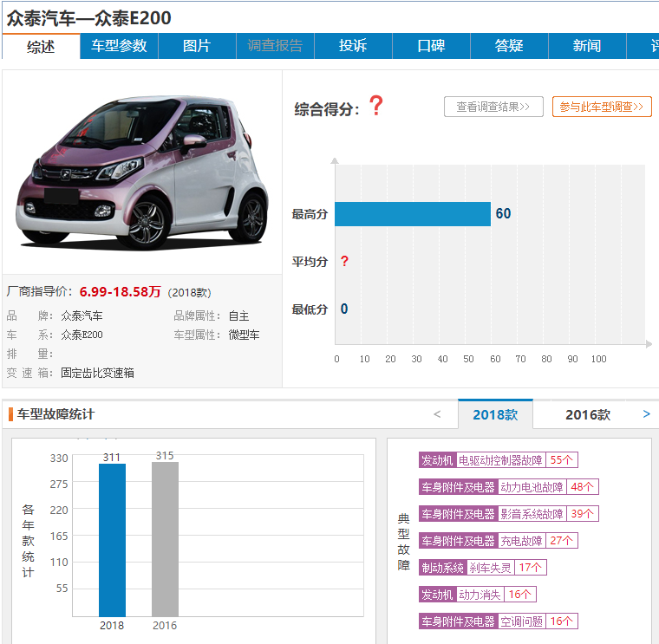Image resolution: width=659 pixels, height=644 pixels.
Task: Click the red question mark beside 综合得分
Action: [x=376, y=106]
